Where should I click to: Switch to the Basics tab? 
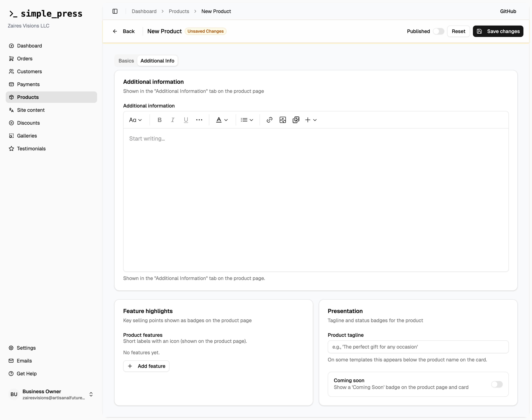(126, 61)
